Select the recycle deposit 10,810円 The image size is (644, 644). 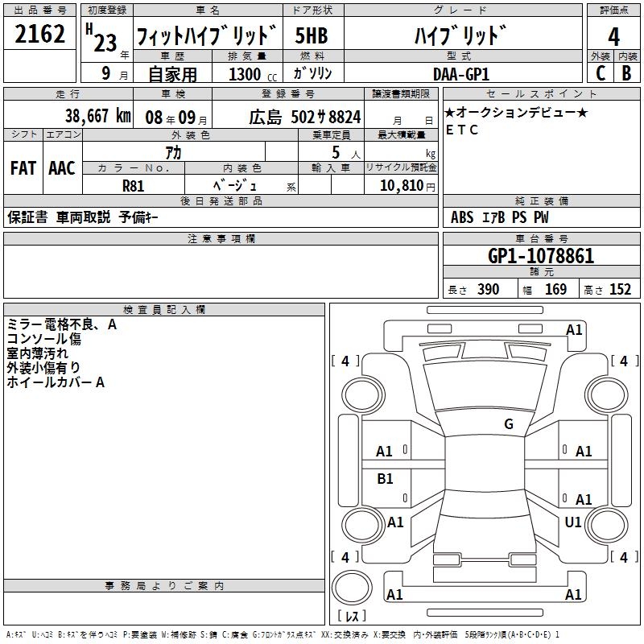point(407,186)
